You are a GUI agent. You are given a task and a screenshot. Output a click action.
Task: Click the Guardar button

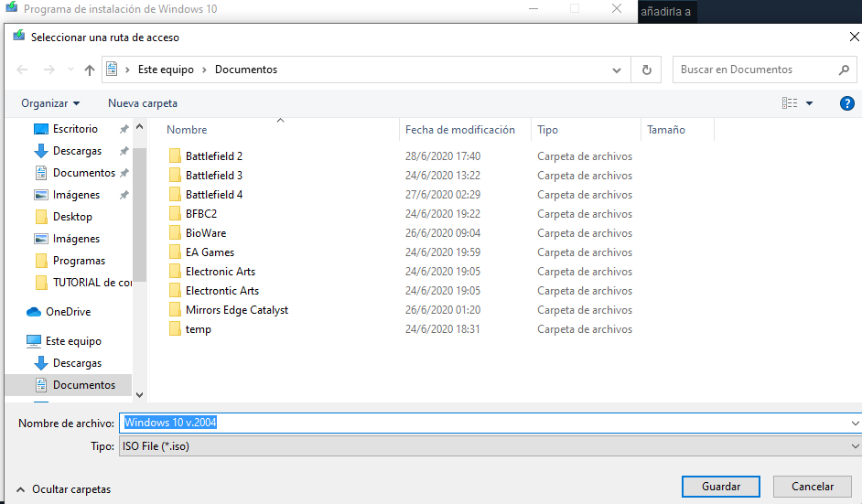pyautogui.click(x=721, y=487)
